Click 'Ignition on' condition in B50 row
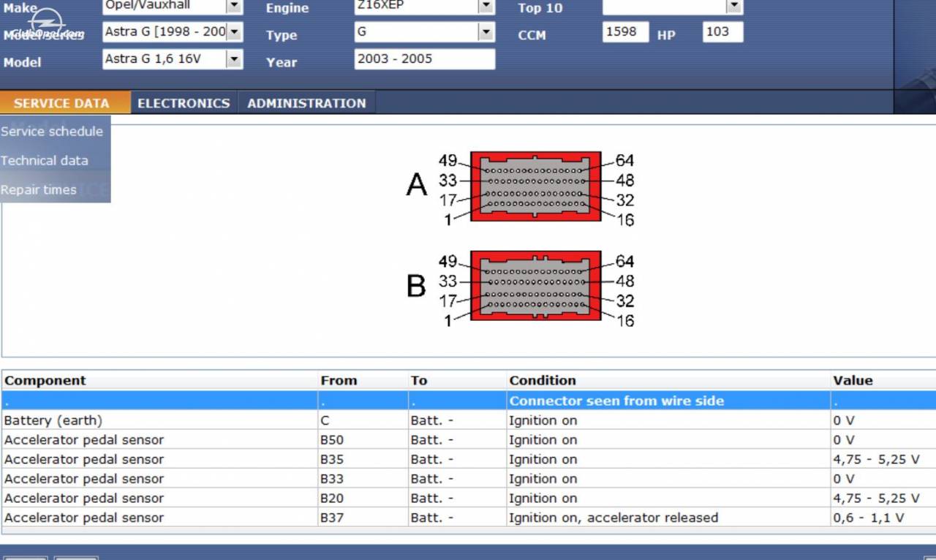Viewport: 936px width, 560px height. [543, 440]
